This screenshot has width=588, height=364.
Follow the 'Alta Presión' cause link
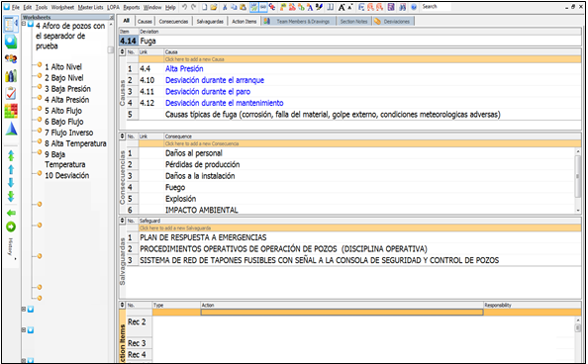point(184,68)
